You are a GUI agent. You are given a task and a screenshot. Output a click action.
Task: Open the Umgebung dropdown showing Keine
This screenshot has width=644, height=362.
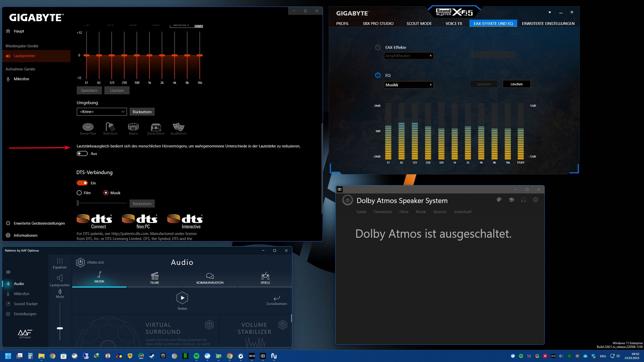click(x=102, y=112)
